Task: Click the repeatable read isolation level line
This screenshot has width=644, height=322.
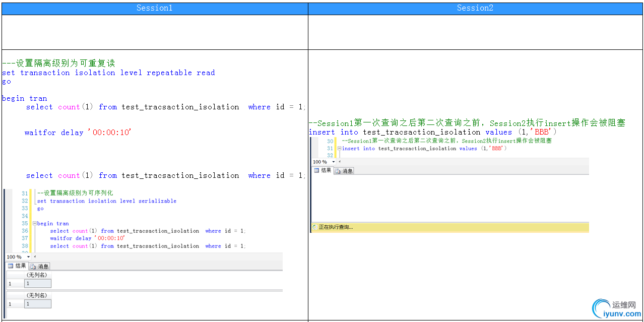Action: click(x=108, y=73)
